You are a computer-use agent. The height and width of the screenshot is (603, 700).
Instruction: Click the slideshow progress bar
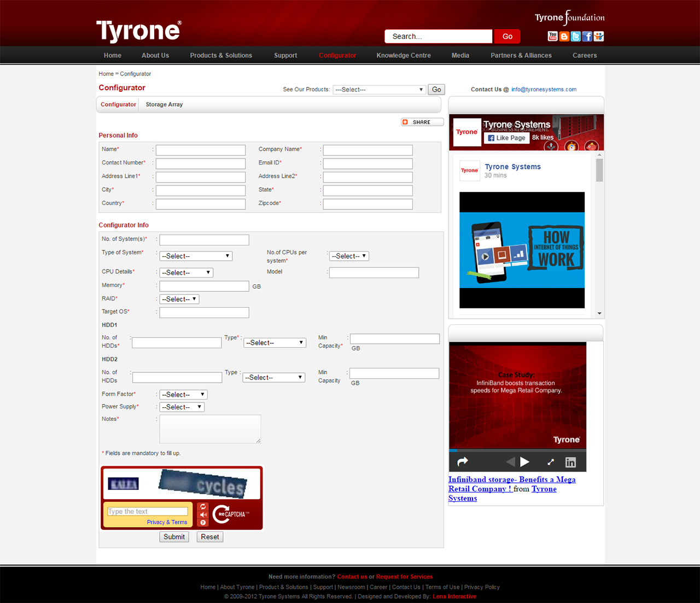pos(517,450)
